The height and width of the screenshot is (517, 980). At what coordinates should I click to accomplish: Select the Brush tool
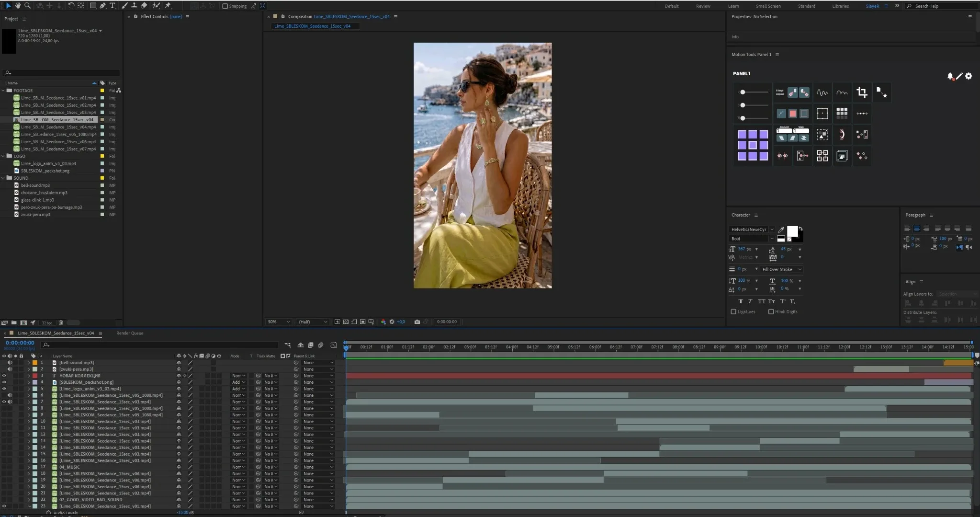click(x=124, y=6)
